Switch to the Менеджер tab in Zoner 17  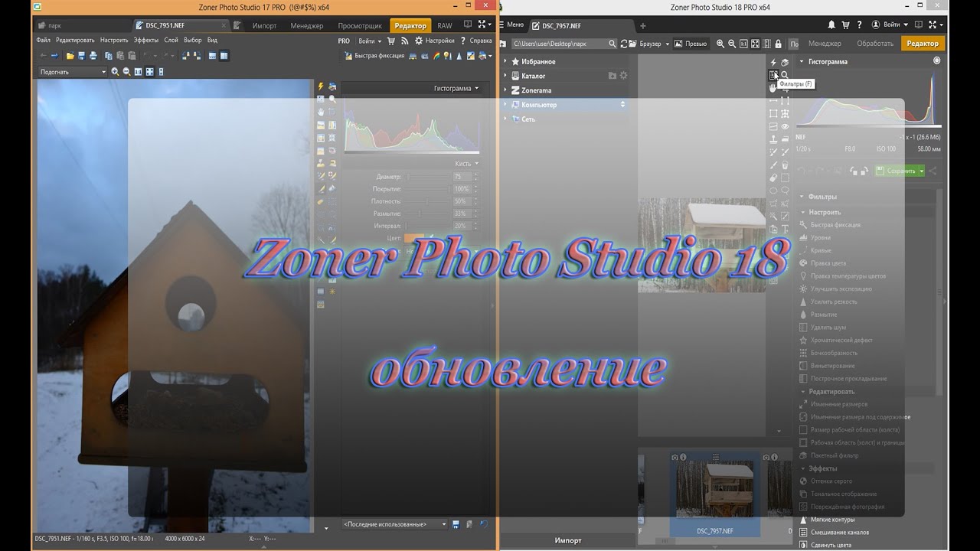[x=307, y=26]
